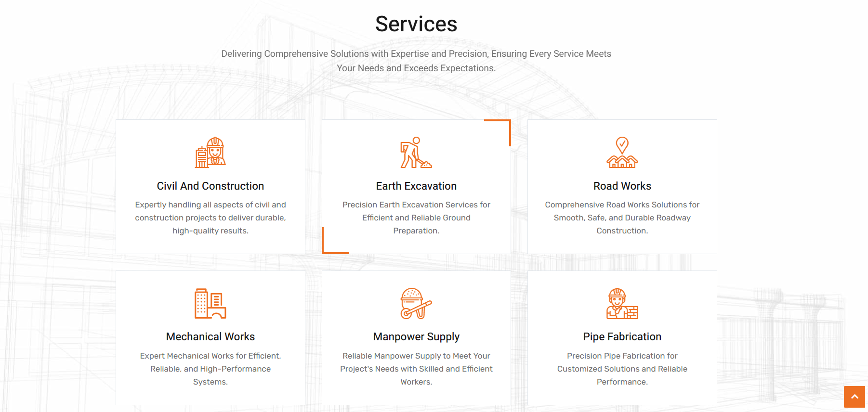Click the Manpower Supply helmet and wrench icon
This screenshot has height=412, width=868.
[416, 303]
